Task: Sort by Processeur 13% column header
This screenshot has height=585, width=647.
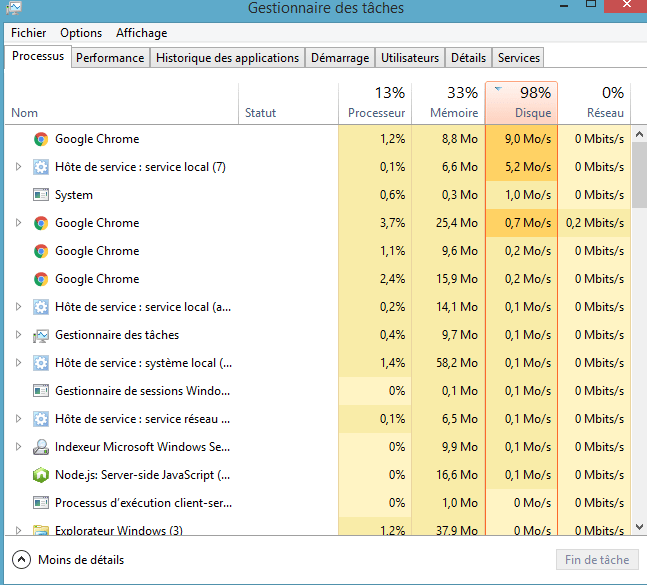Action: click(x=375, y=104)
